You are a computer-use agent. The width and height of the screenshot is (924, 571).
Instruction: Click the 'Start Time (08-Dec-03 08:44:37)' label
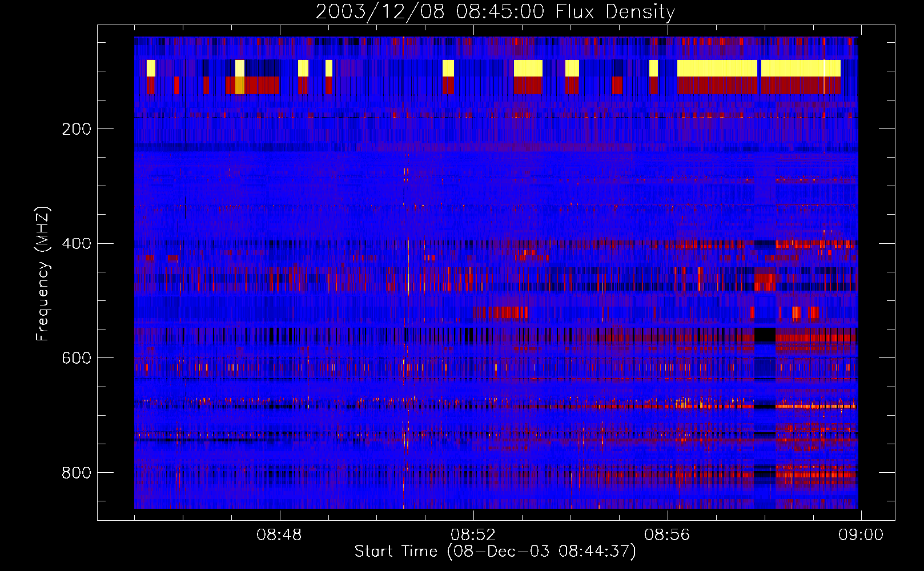[x=495, y=552]
